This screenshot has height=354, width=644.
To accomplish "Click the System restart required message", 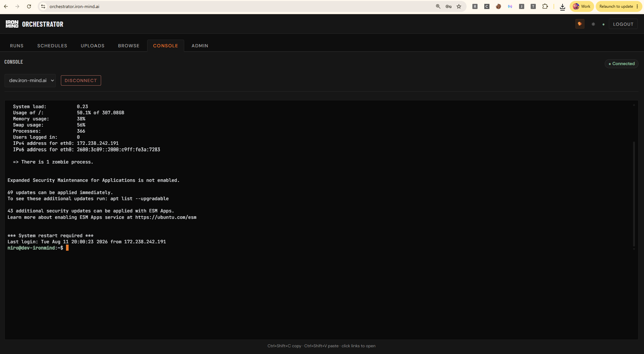I will pos(51,236).
